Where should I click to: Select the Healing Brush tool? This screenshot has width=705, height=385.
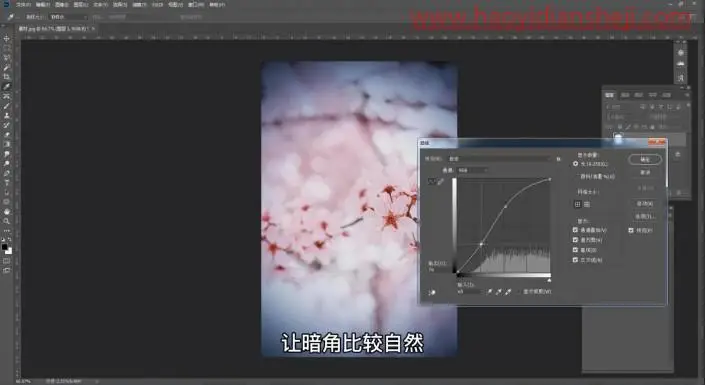pyautogui.click(x=6, y=96)
